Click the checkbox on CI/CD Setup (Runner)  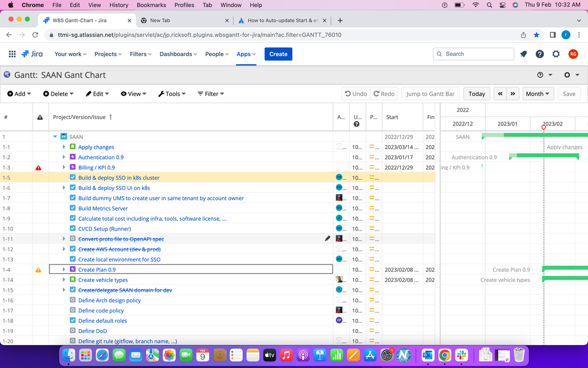(x=72, y=229)
